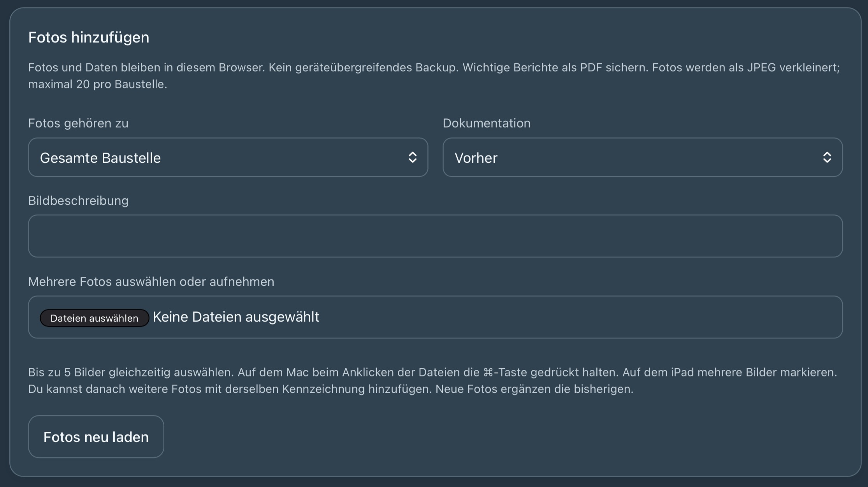
Task: Click the 'Mehrere Fotos auswählen oder aufnehmen' label
Action: point(151,281)
